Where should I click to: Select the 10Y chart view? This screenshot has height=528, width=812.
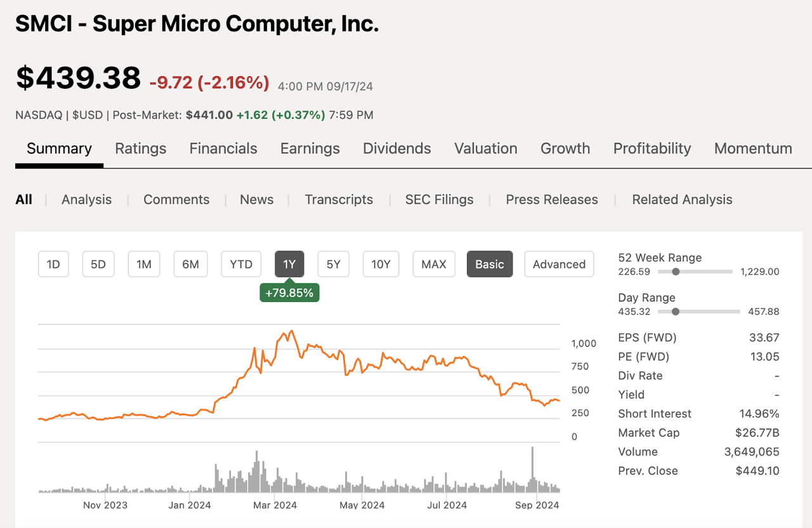(x=381, y=264)
